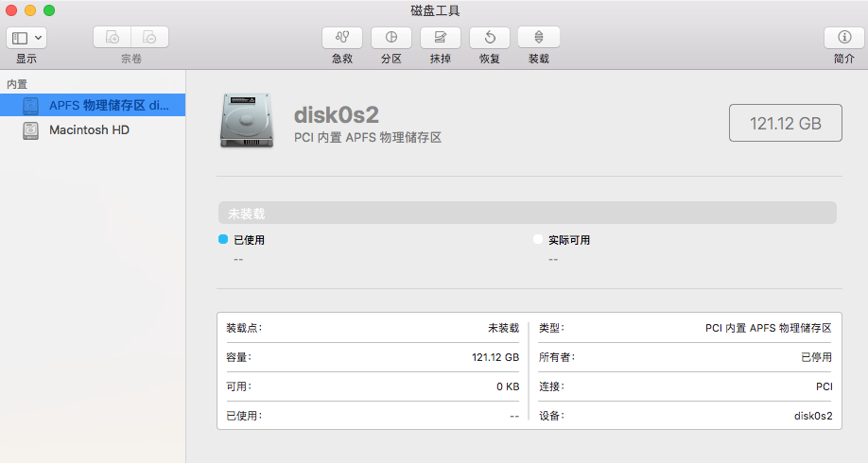Click the 内置 sidebar section header
The height and width of the screenshot is (463, 868).
[17, 84]
